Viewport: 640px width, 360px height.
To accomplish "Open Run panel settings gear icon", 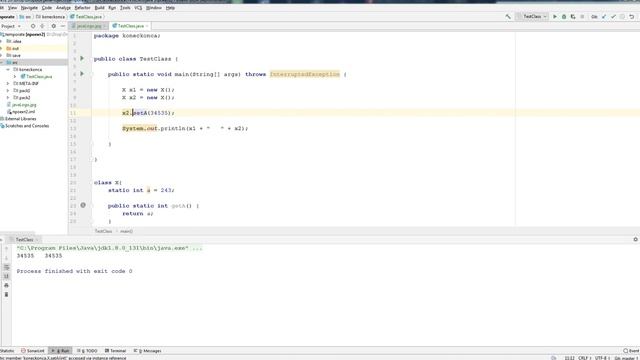I will pyautogui.click(x=635, y=240).
